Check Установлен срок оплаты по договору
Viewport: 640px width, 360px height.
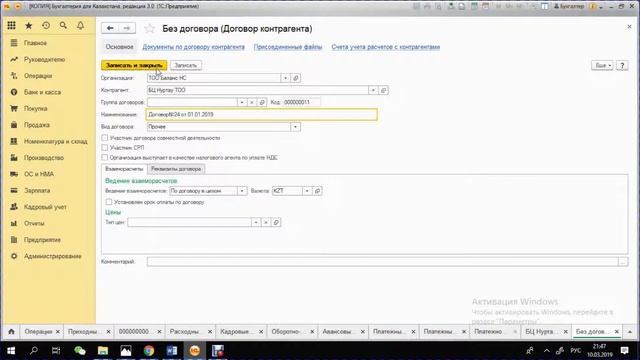[x=109, y=202]
